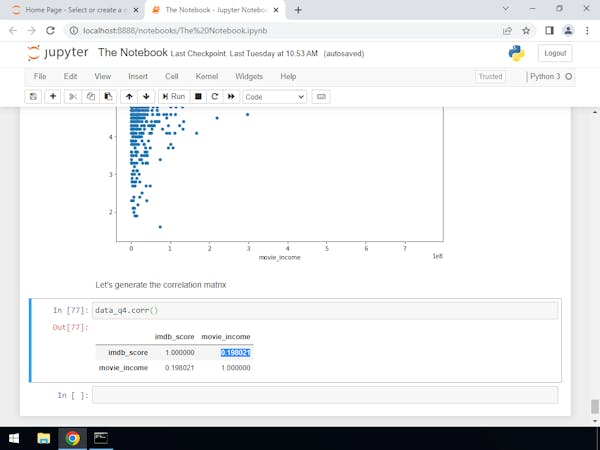Click the Out[77] output prompt
This screenshot has width=600, height=450.
(70, 328)
